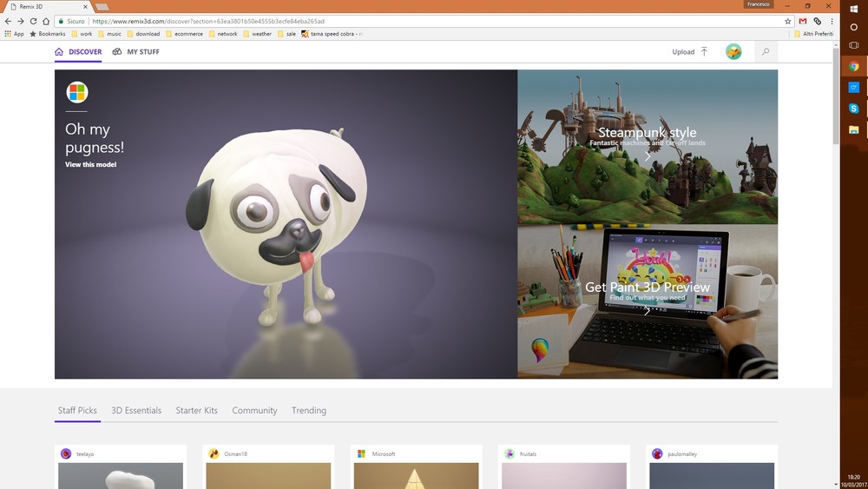
Task: Click the arrow under Get Paint 3D Preview
Action: pyautogui.click(x=648, y=311)
